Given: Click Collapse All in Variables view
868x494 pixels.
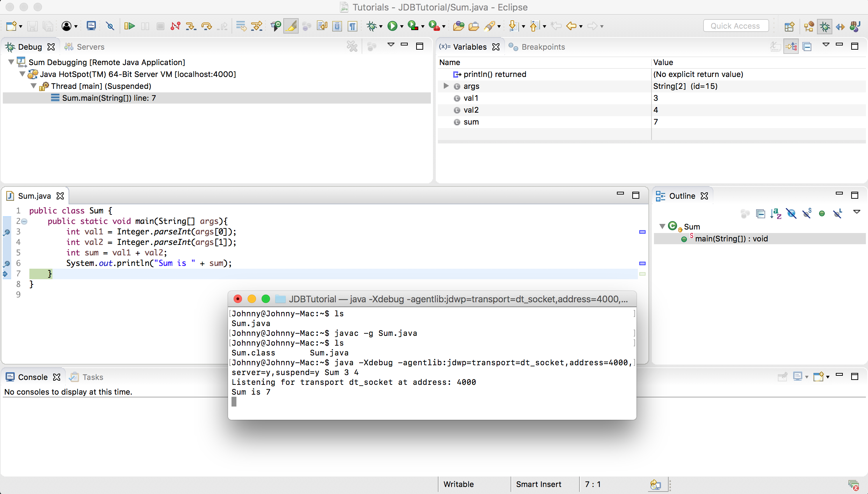Looking at the screenshot, I should tap(807, 46).
